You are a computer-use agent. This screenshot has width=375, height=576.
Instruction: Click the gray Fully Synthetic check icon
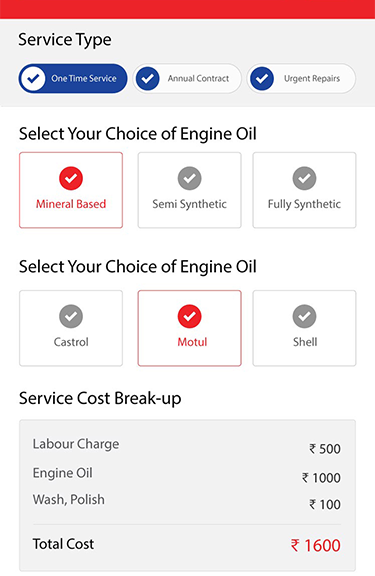304,178
